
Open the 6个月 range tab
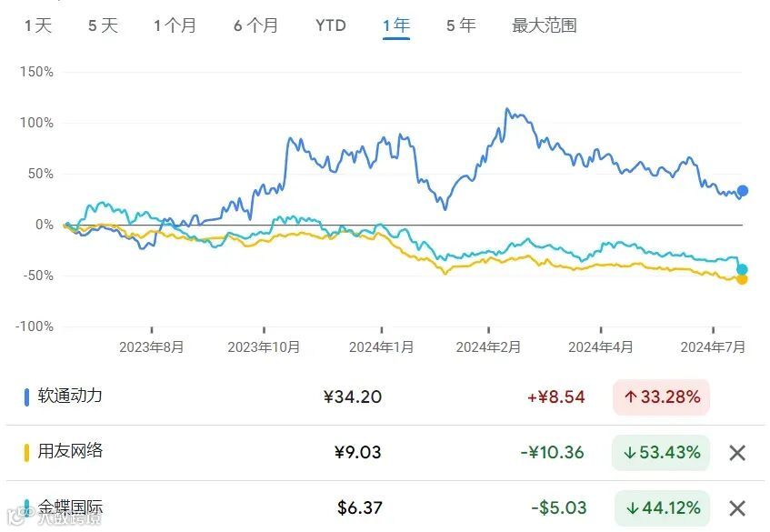click(x=255, y=25)
